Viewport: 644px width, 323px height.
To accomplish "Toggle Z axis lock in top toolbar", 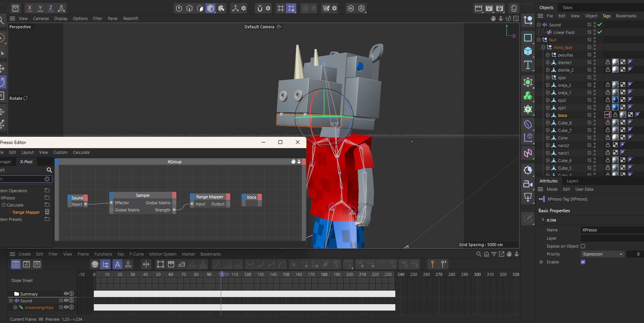I will (50, 8).
